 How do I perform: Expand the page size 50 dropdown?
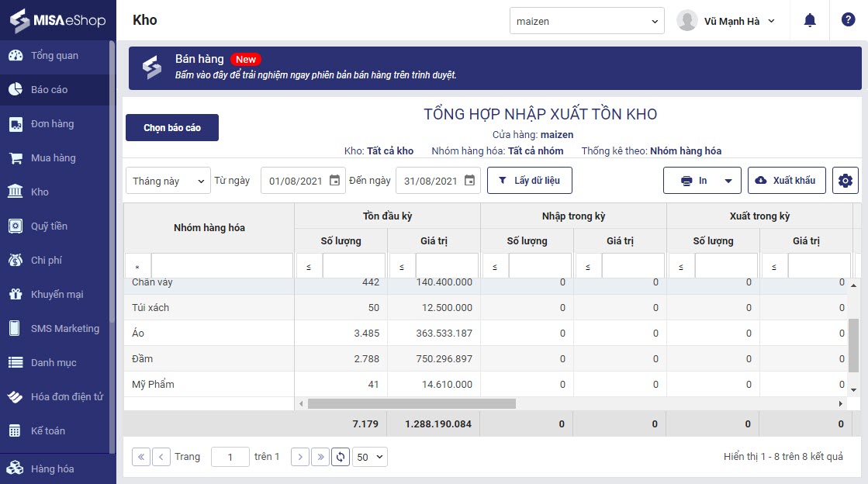pos(369,457)
